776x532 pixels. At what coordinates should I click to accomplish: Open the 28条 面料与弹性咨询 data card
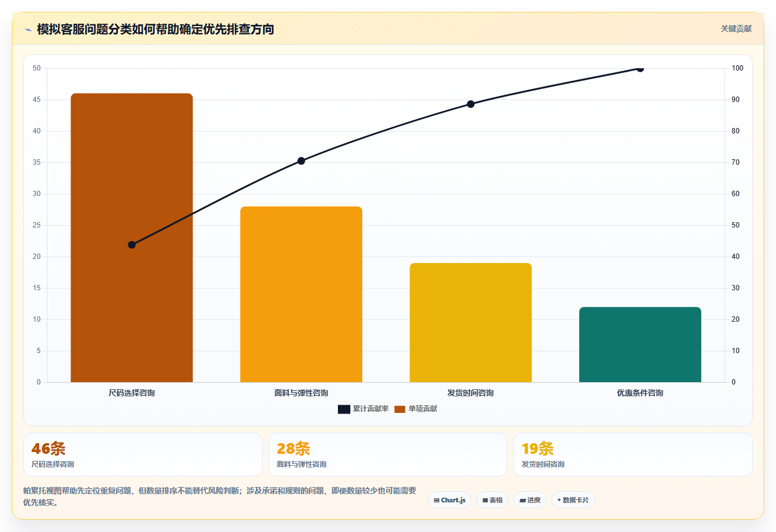(x=388, y=454)
